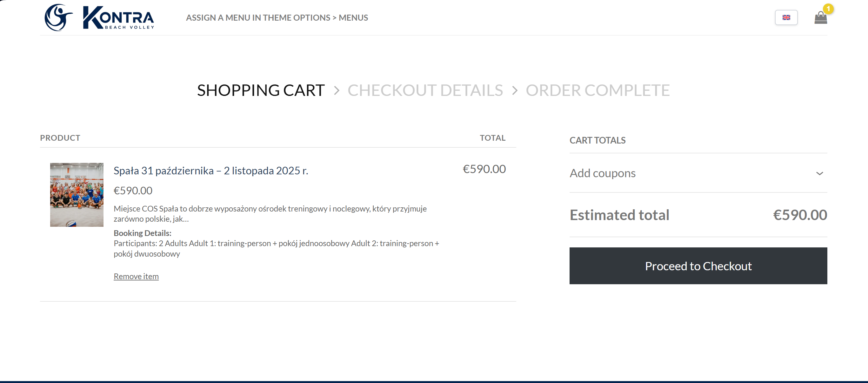Open the Spała 31 października product link
Image resolution: width=868 pixels, height=383 pixels.
tap(210, 171)
